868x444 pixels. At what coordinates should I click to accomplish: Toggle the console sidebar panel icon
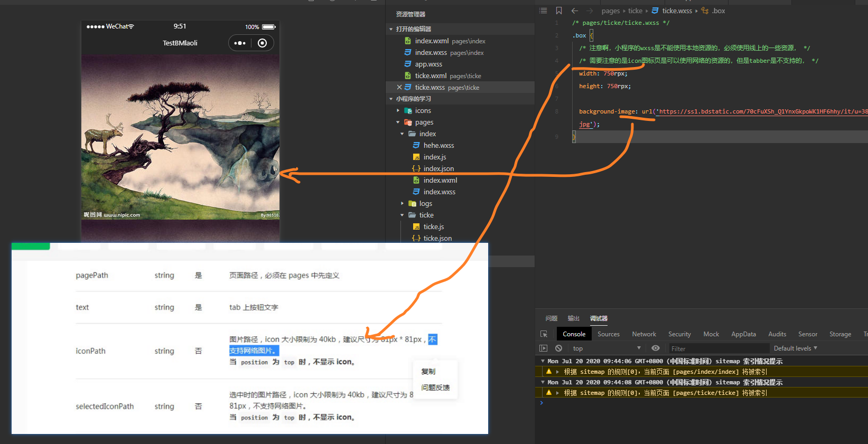click(544, 348)
